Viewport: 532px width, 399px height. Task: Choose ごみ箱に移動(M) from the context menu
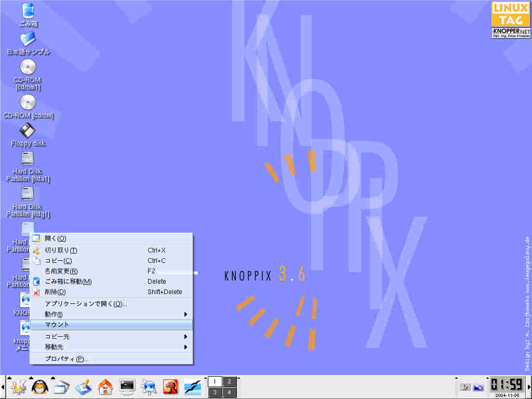pos(112,282)
